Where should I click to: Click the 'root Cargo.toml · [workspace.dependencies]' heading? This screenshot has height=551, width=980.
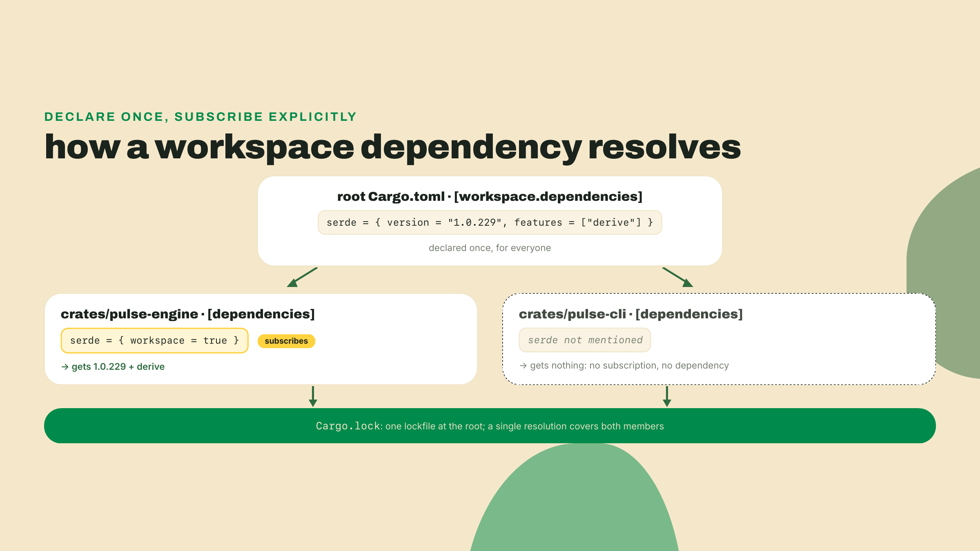click(490, 196)
